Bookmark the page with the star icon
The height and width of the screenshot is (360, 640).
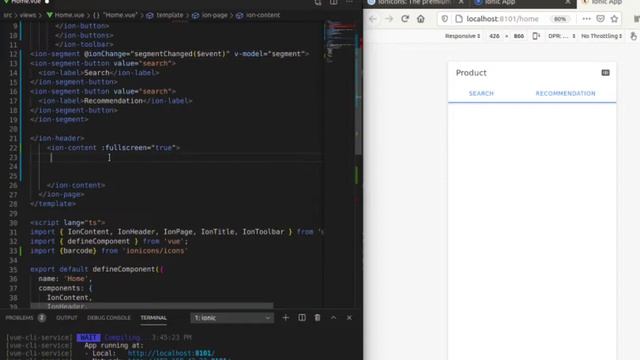[614, 19]
